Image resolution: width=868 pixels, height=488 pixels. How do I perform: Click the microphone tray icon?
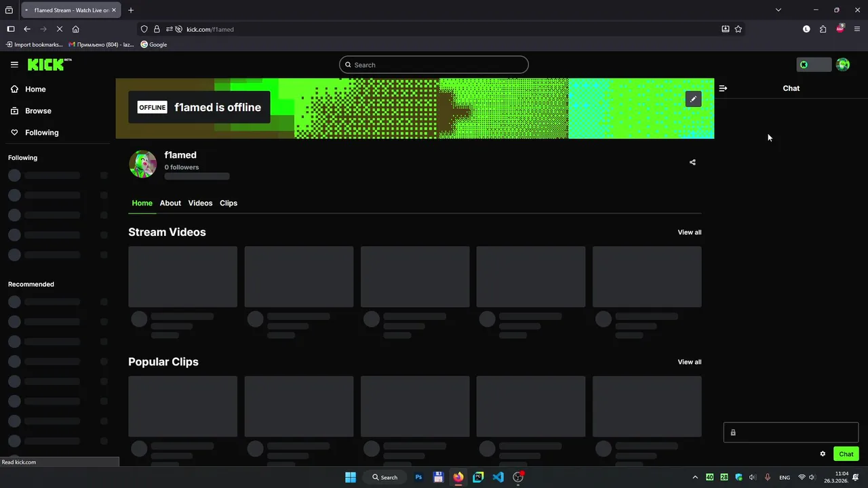[x=768, y=477]
